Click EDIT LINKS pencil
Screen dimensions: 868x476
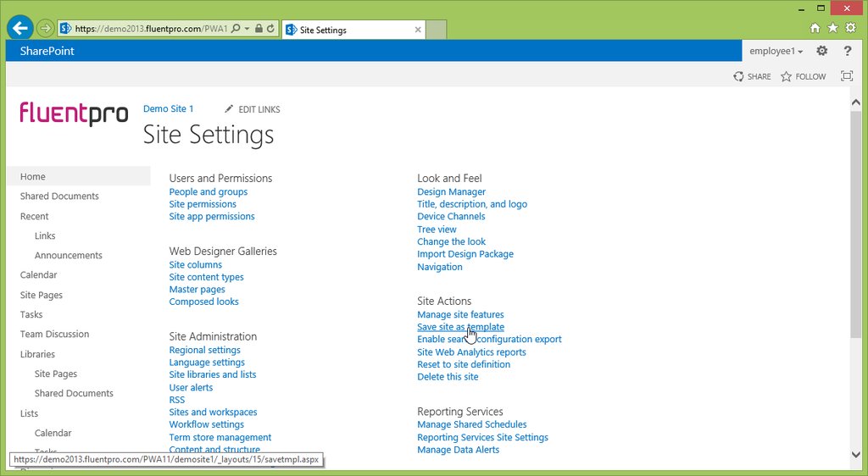[x=253, y=109]
